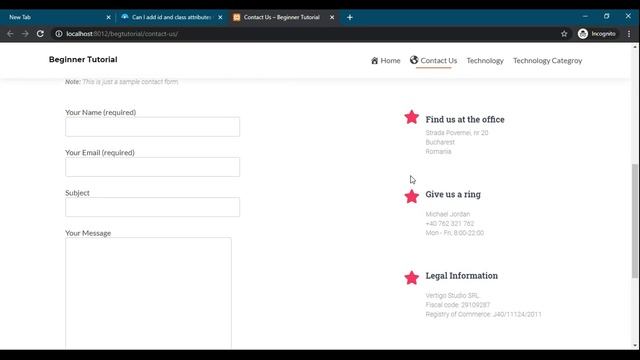The height and width of the screenshot is (360, 640).
Task: Click the 'Your Email (required)' label
Action: tap(100, 153)
